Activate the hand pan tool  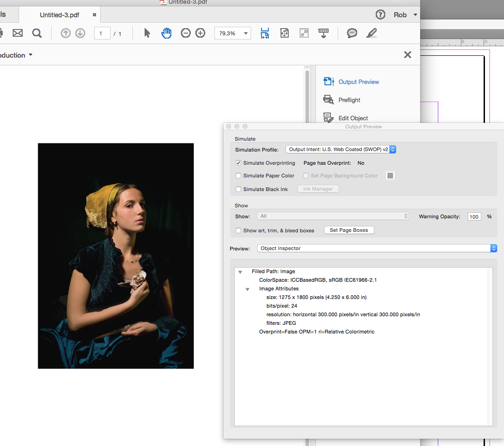(166, 33)
